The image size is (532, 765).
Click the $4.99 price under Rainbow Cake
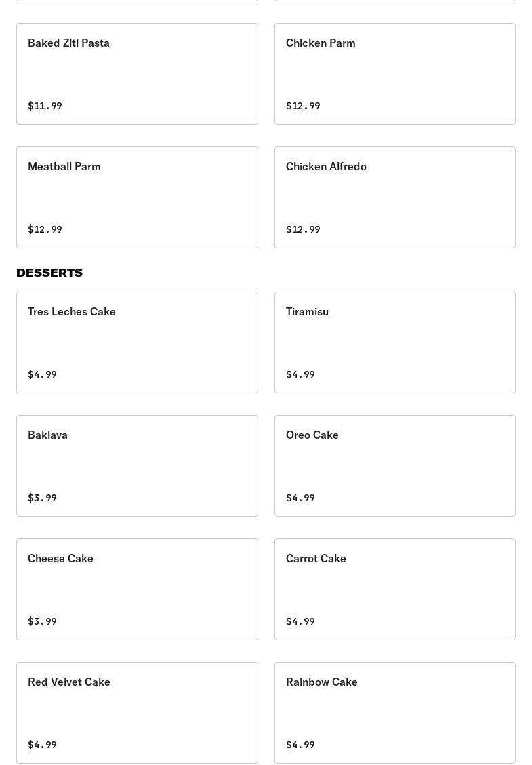(300, 745)
